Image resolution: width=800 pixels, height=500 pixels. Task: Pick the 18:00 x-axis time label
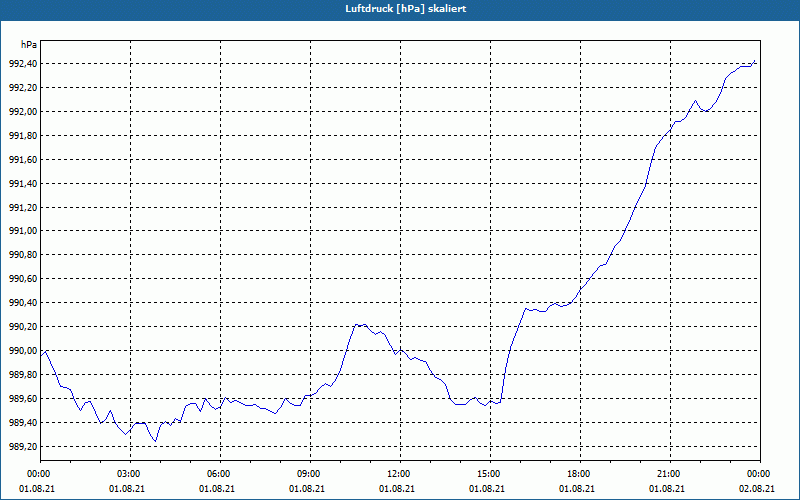tap(578, 474)
